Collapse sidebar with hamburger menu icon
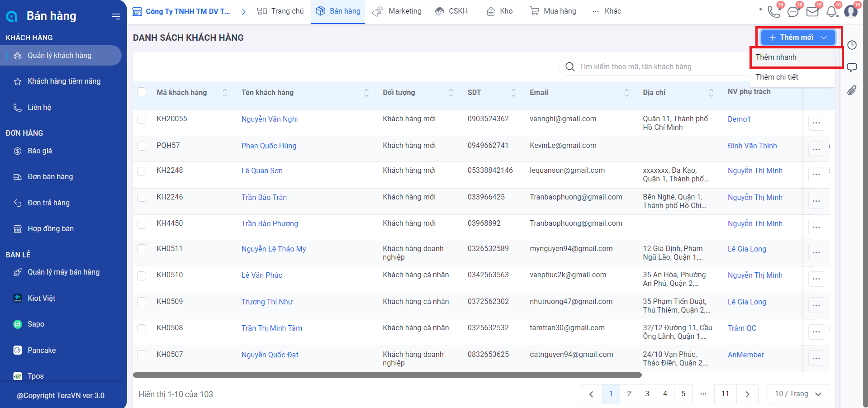Viewport: 868px width, 408px height. coord(116,16)
